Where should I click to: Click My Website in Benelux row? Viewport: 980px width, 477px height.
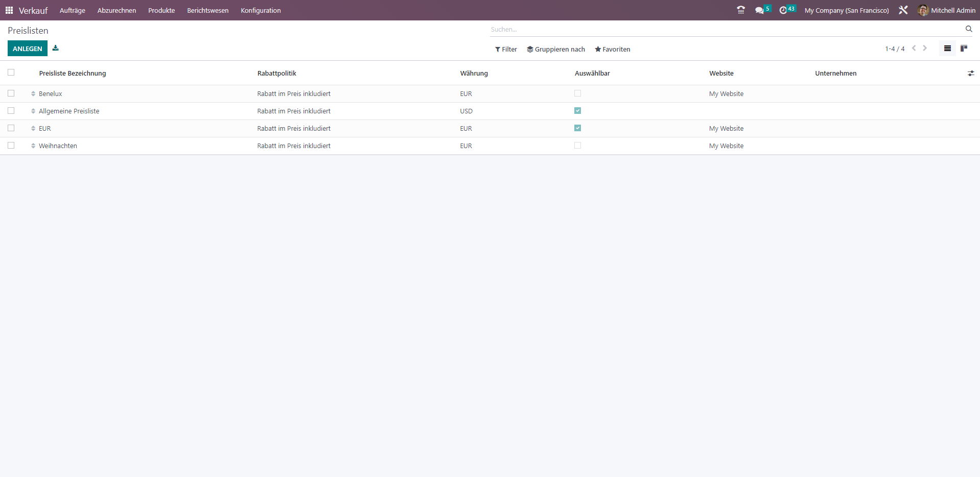pos(726,94)
